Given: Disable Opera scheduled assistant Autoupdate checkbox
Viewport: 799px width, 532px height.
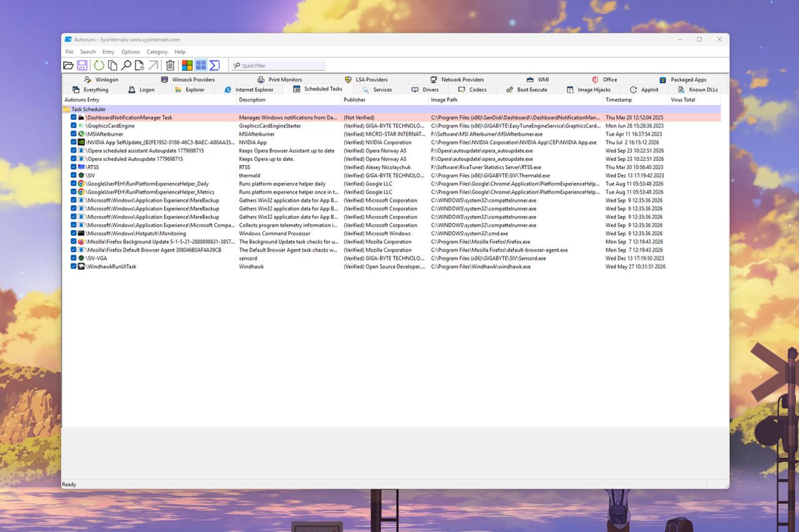Looking at the screenshot, I should click(74, 150).
